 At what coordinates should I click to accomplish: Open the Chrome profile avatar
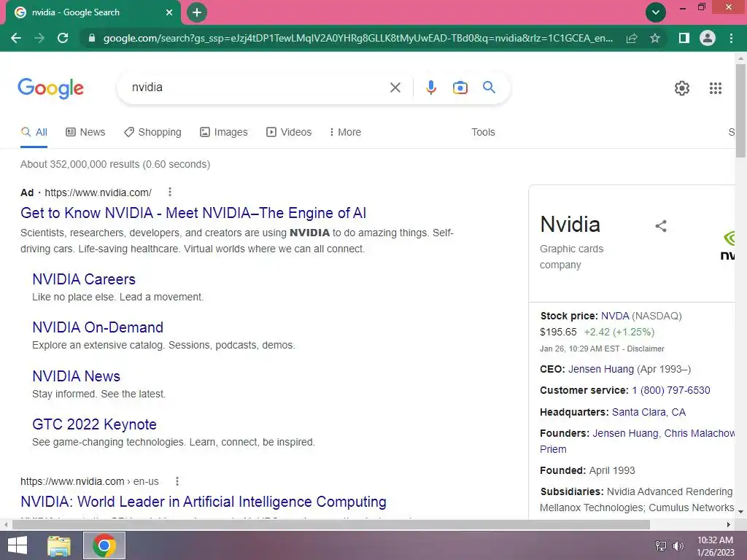pos(708,38)
